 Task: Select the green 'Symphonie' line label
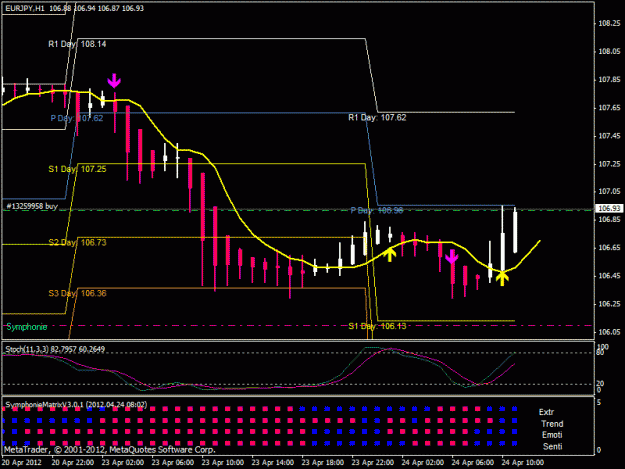[27, 327]
